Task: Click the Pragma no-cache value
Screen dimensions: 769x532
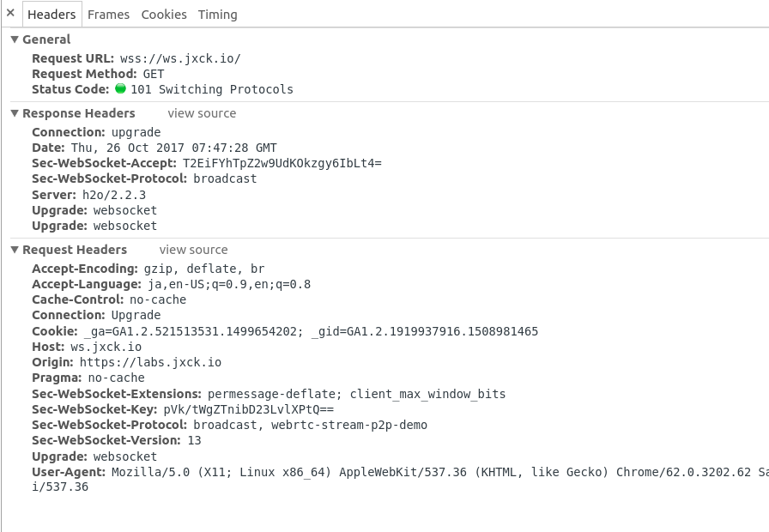Action: coord(116,378)
